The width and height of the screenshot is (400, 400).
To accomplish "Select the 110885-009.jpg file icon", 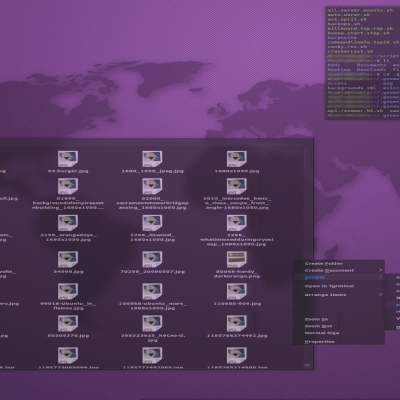I will click(x=237, y=291).
